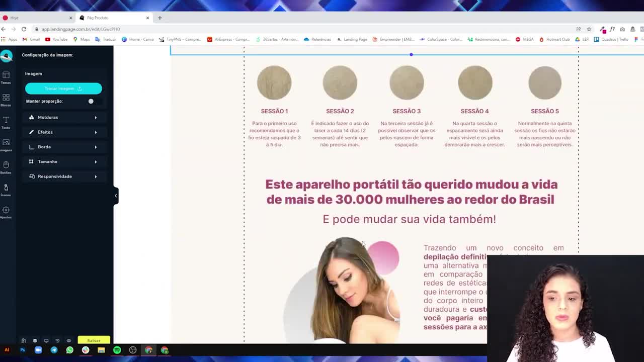
Task: Click 'E pode mudar sua vida também!' text
Action: (x=410, y=219)
